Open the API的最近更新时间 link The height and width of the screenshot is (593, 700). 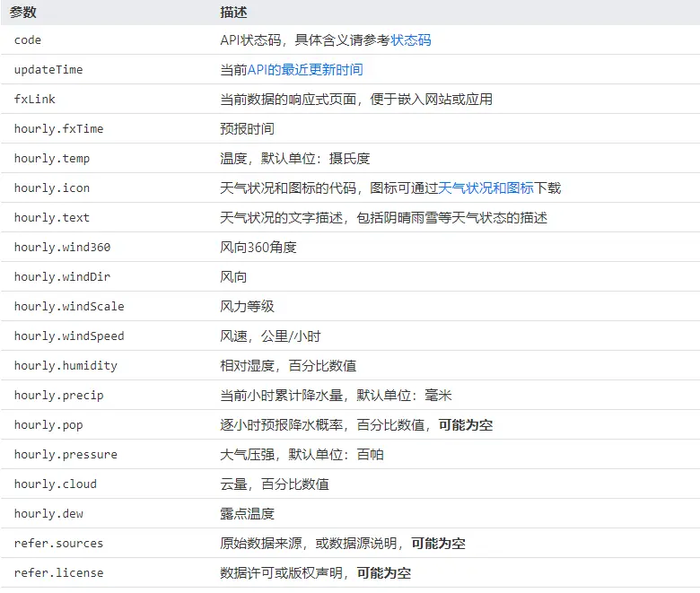point(305,70)
